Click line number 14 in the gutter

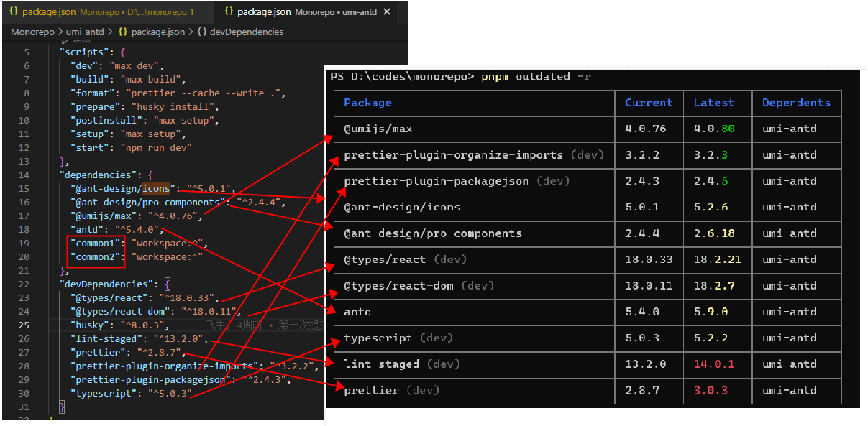coord(24,175)
